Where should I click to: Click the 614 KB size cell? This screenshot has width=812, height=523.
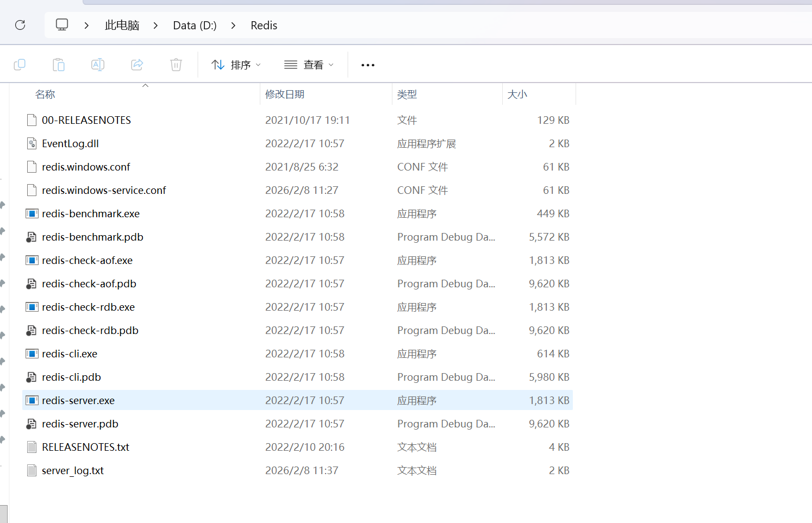553,354
